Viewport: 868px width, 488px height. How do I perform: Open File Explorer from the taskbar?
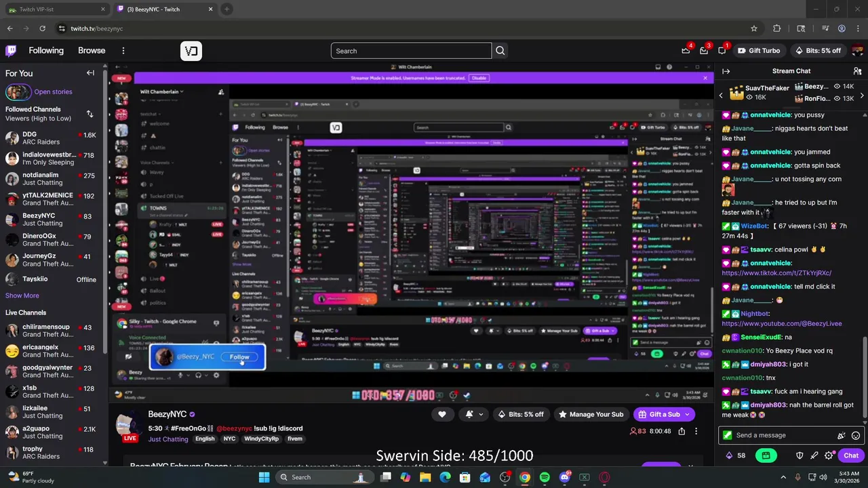[x=425, y=477]
